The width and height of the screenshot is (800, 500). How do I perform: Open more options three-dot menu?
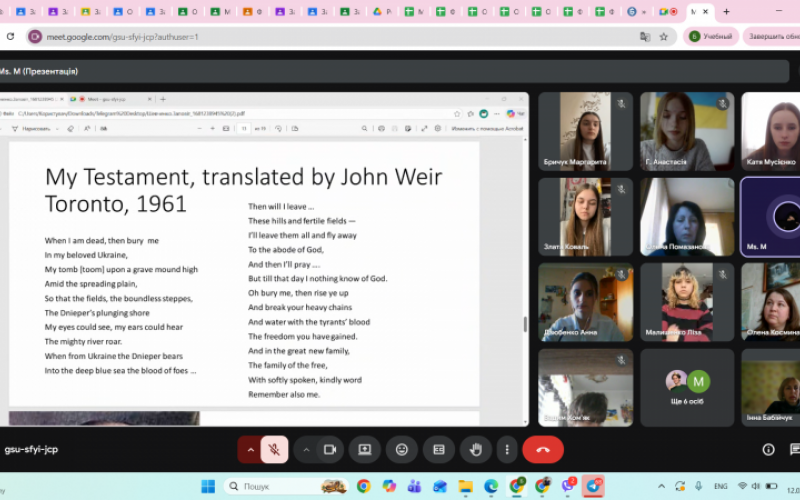point(507,450)
